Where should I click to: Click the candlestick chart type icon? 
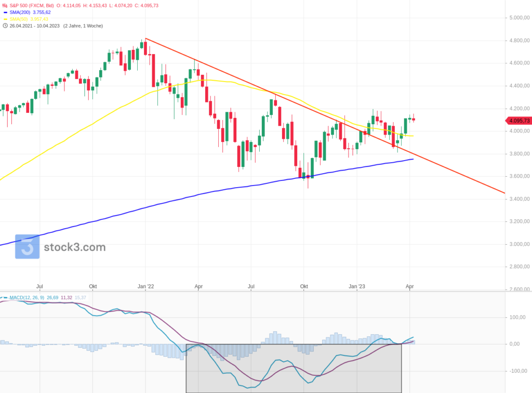[x=5, y=6]
